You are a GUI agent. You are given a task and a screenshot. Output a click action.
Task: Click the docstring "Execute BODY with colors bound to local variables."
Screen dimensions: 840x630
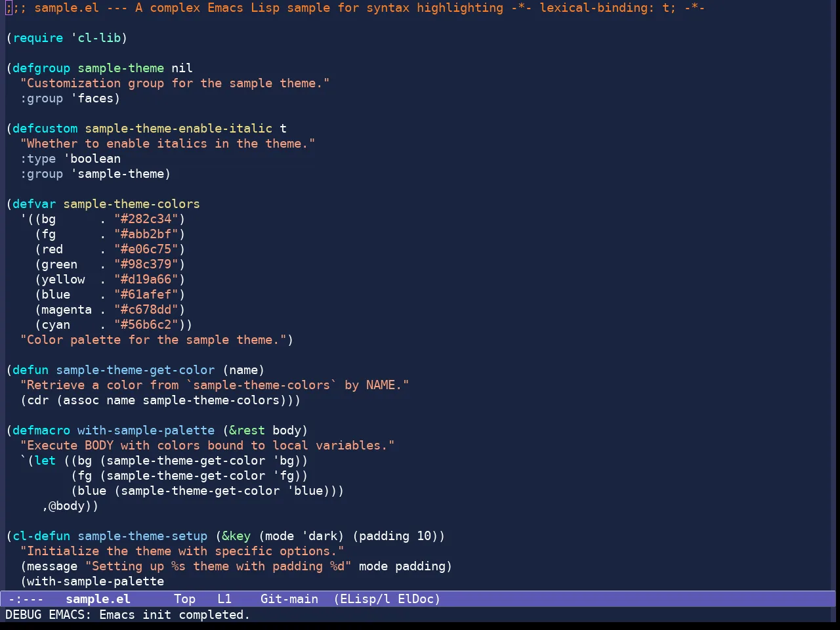(207, 446)
